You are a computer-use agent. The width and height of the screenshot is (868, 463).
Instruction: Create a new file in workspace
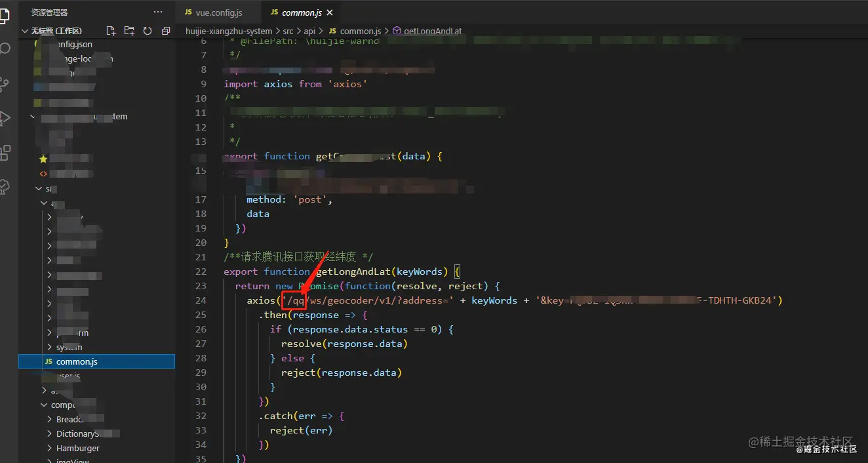(x=111, y=31)
